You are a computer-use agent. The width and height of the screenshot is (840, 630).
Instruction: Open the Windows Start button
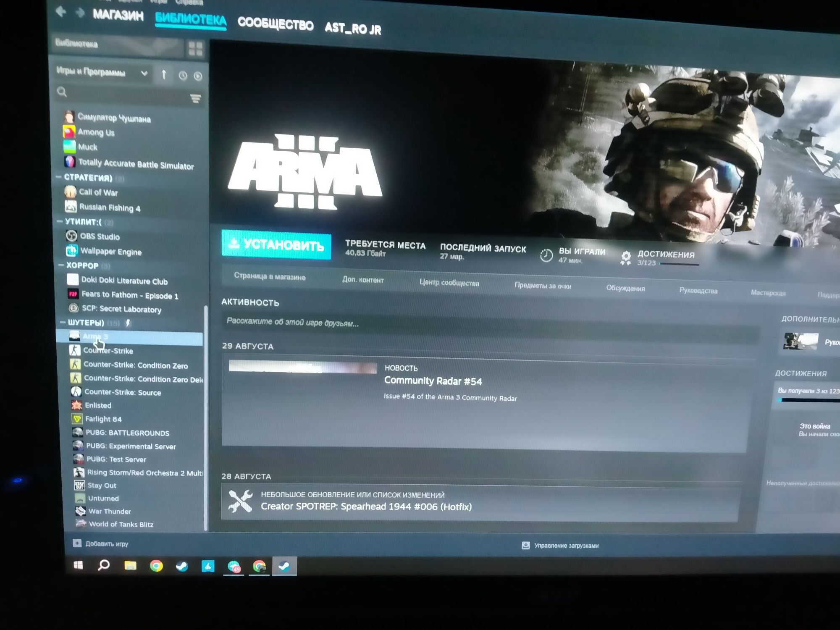click(78, 565)
